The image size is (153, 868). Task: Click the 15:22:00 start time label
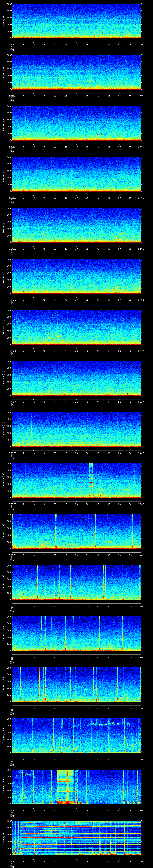[12, 300]
